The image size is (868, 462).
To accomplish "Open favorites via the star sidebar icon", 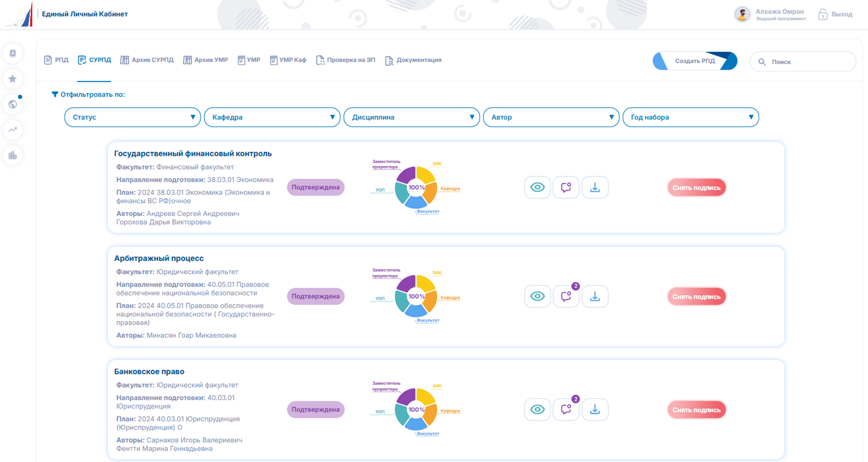I will (13, 79).
